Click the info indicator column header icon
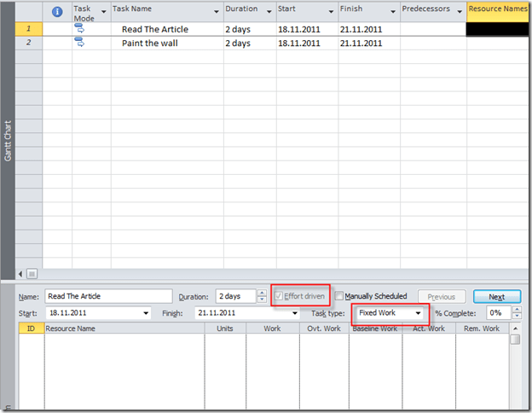 tap(57, 12)
